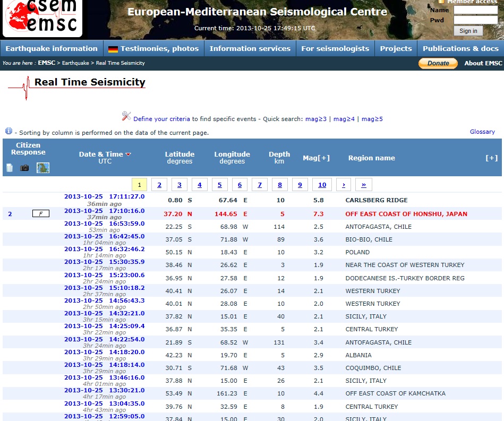Click the current page 1 indicator

point(140,185)
